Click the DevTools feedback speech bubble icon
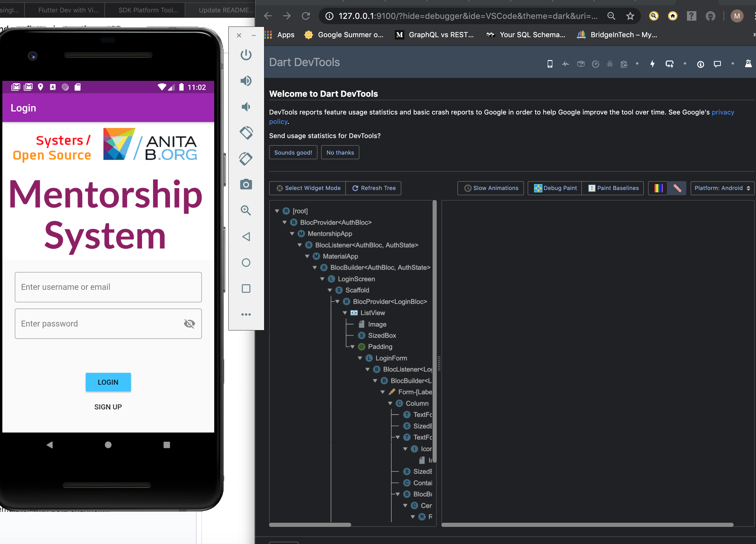 717,64
